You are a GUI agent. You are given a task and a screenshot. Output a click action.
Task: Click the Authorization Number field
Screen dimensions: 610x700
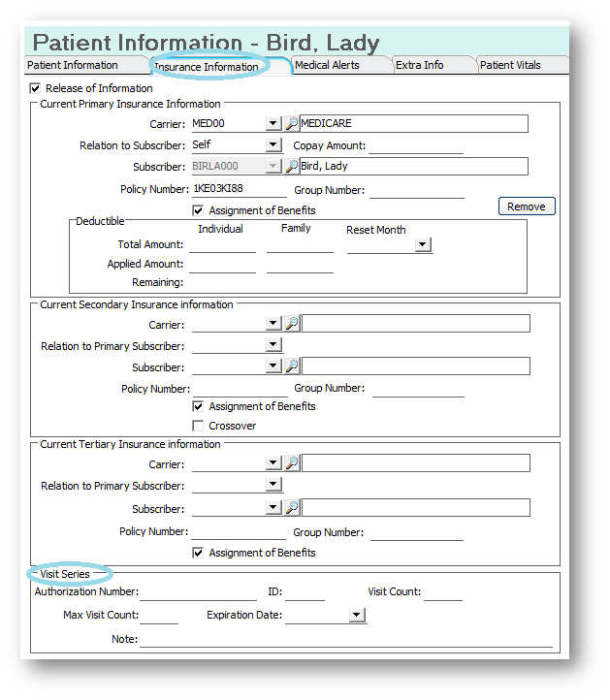coord(198,592)
